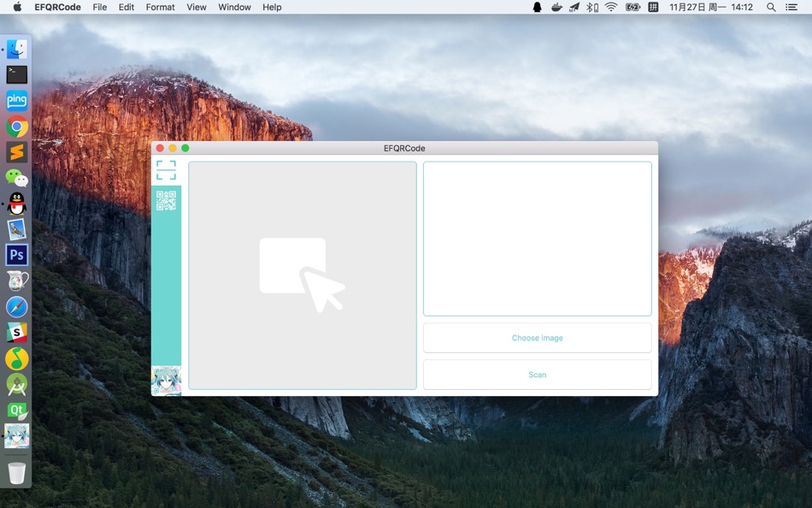Minimize the EFQRCode window
This screenshot has width=812, height=508.
[x=173, y=148]
